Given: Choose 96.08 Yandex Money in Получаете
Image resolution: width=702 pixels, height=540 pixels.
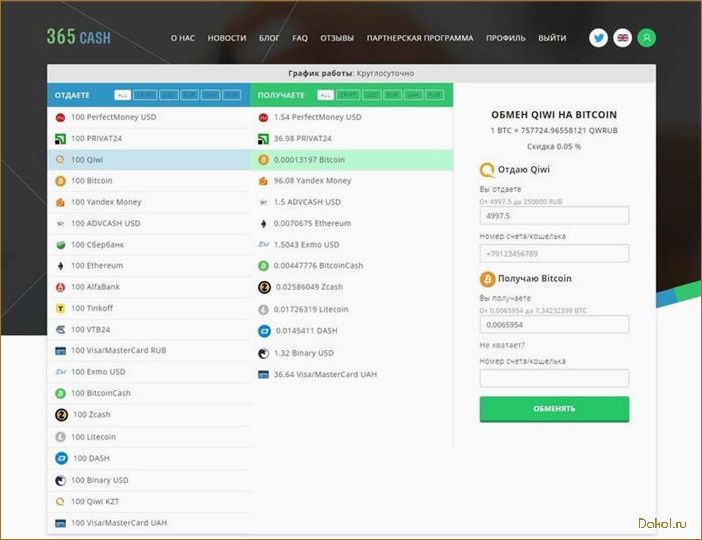Looking at the screenshot, I should [351, 181].
